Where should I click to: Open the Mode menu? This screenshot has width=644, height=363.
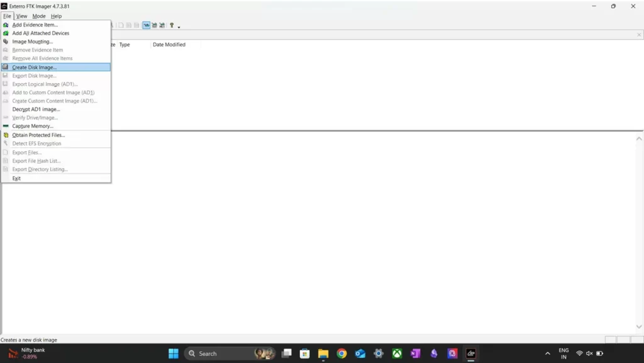pyautogui.click(x=39, y=16)
